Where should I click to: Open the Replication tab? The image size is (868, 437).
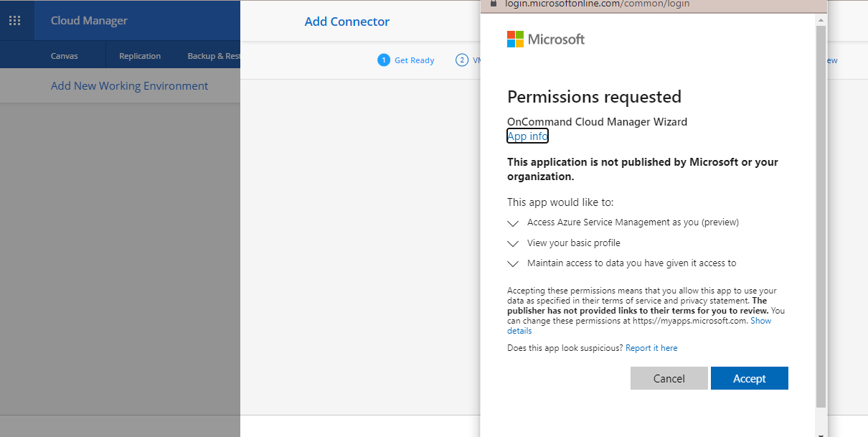click(x=140, y=56)
